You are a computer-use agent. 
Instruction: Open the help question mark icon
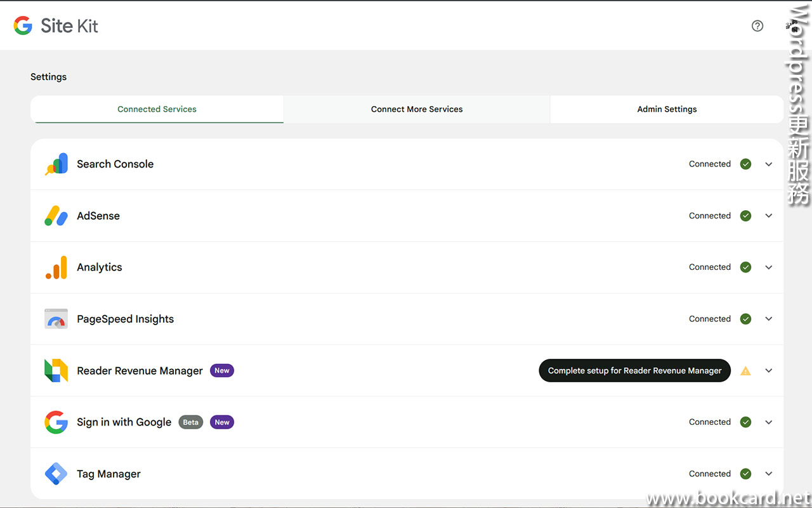[757, 25]
